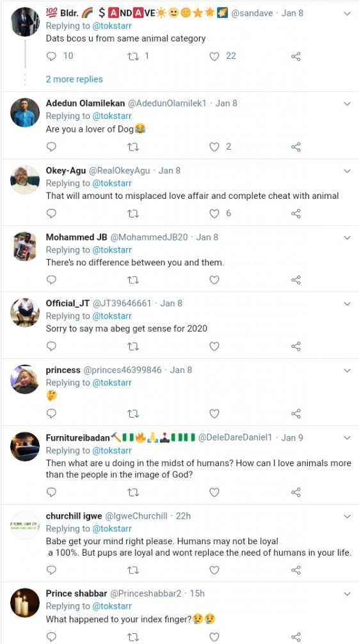Image resolution: width=359 pixels, height=644 pixels.
Task: Share Okey-Agu's tweet
Action: (x=296, y=213)
